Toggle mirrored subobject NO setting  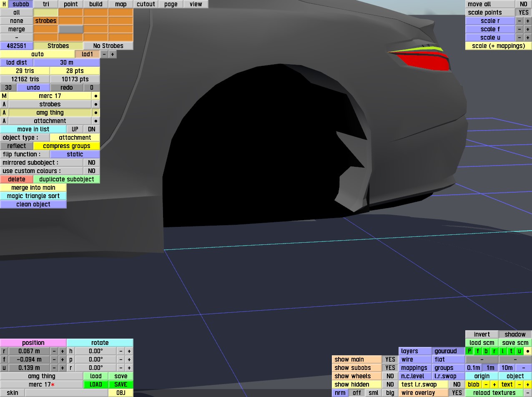point(92,163)
